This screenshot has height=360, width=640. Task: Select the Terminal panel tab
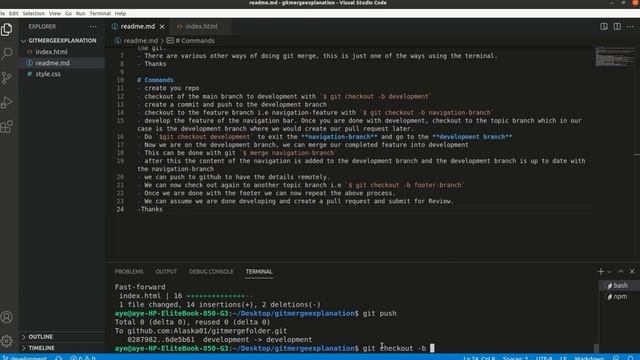click(259, 272)
